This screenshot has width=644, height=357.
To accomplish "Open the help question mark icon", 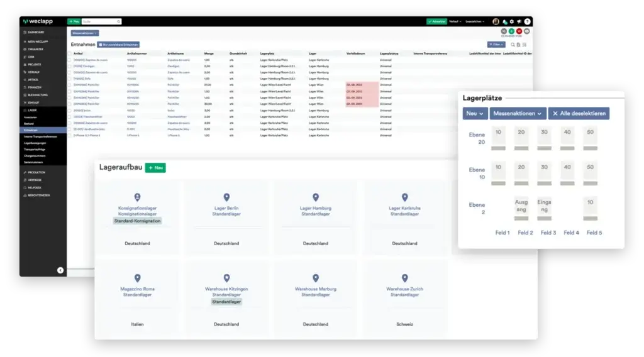I will [527, 21].
